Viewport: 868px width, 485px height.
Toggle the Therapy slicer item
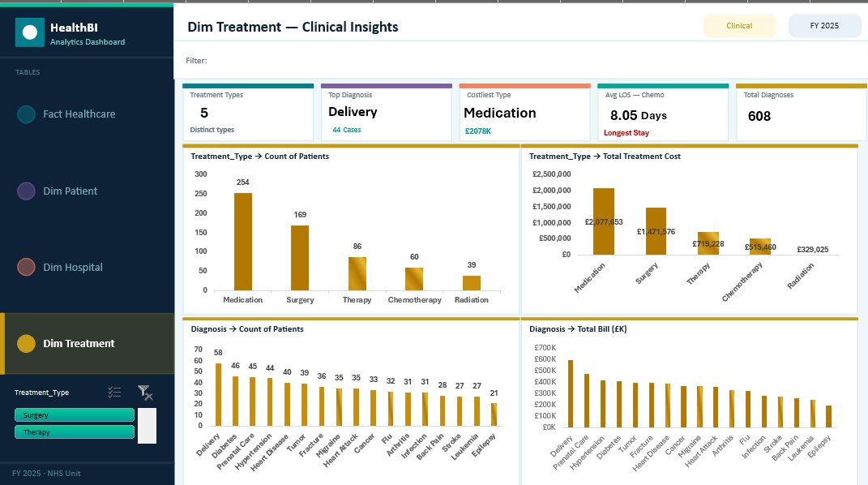point(75,431)
